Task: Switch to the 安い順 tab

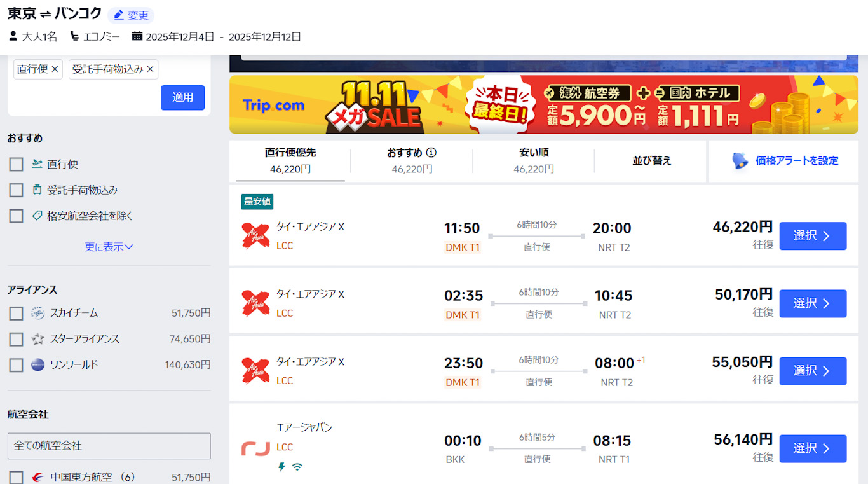Action: [533, 160]
